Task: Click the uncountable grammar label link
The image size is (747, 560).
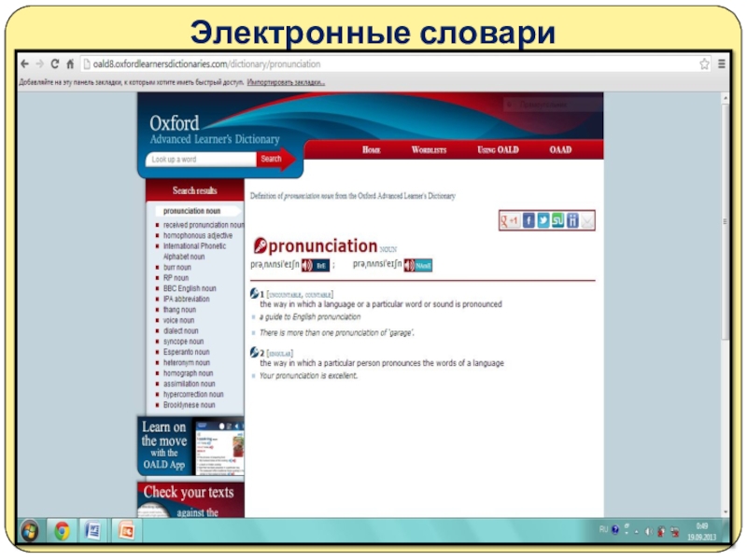Action: [285, 295]
